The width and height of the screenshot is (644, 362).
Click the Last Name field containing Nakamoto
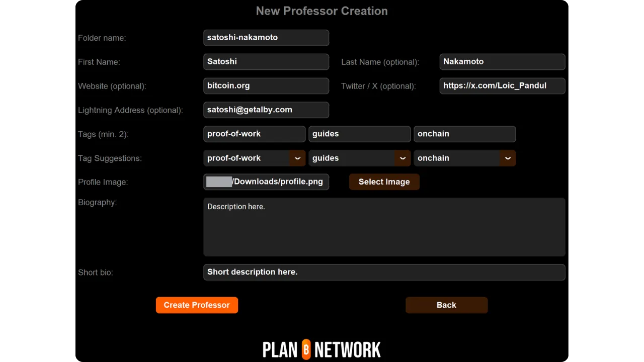pos(502,62)
